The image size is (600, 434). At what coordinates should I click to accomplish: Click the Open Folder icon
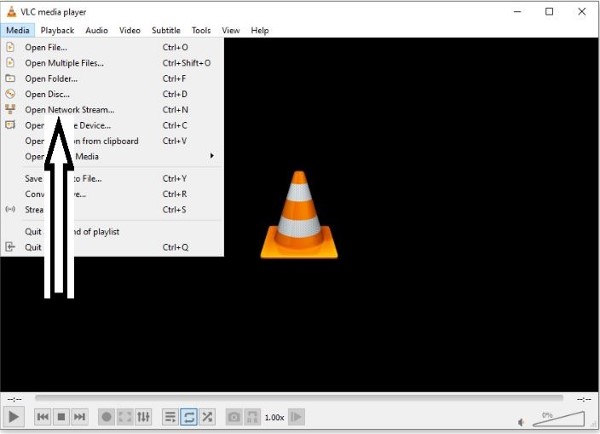click(x=10, y=78)
